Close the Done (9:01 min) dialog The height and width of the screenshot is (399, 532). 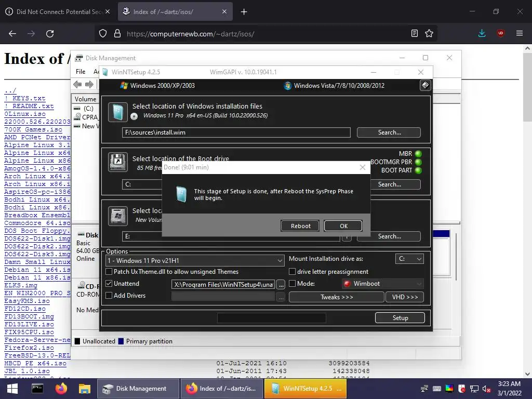pyautogui.click(x=362, y=167)
